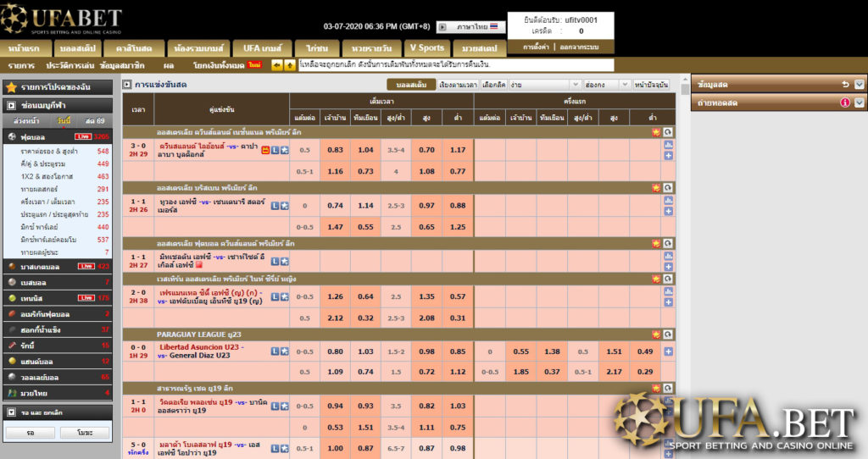
Task: Collapse the live matches panel using its header arrow
Action: point(127,85)
